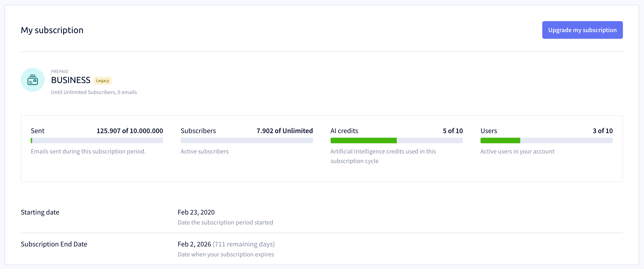Image resolution: width=644 pixels, height=269 pixels.
Task: Click the Starting date label
Action: tap(40, 212)
